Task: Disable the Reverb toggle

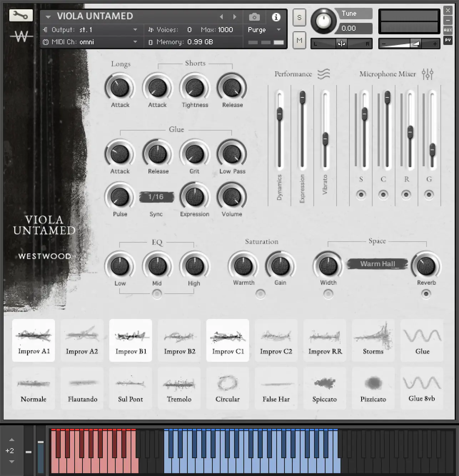Action: 426,294
